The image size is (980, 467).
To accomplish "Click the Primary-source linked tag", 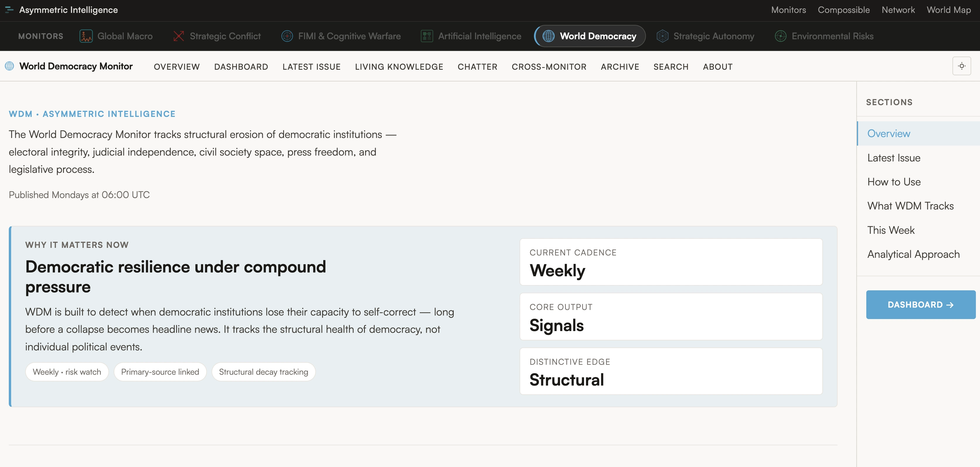I will coord(160,372).
